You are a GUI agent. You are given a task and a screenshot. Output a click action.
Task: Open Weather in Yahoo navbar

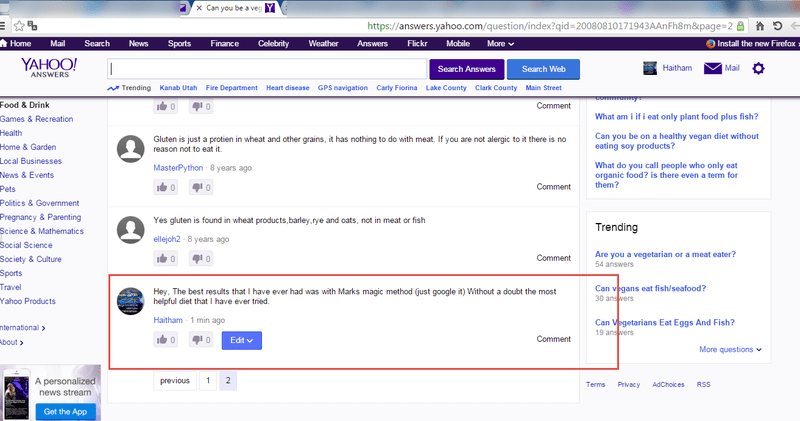323,44
